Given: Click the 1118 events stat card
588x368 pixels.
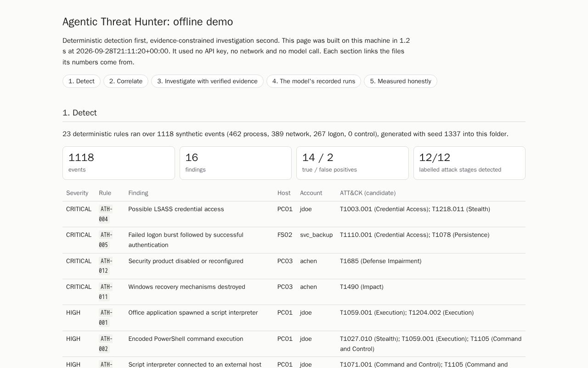Looking at the screenshot, I should pos(119,163).
